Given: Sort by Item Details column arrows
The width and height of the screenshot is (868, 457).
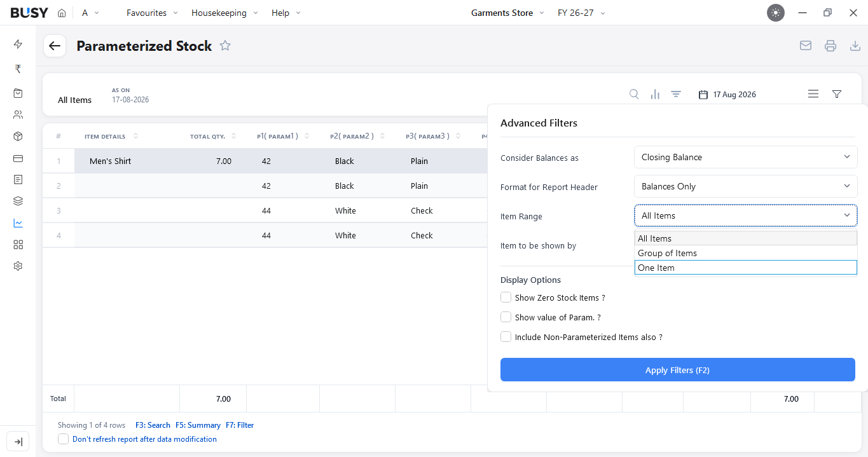Looking at the screenshot, I should pyautogui.click(x=135, y=136).
